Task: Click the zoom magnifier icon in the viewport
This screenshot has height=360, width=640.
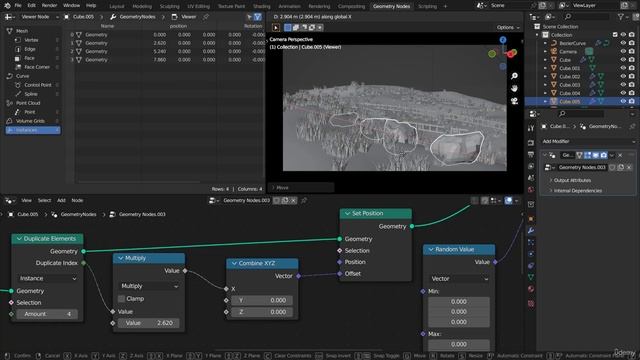Action: (x=514, y=76)
